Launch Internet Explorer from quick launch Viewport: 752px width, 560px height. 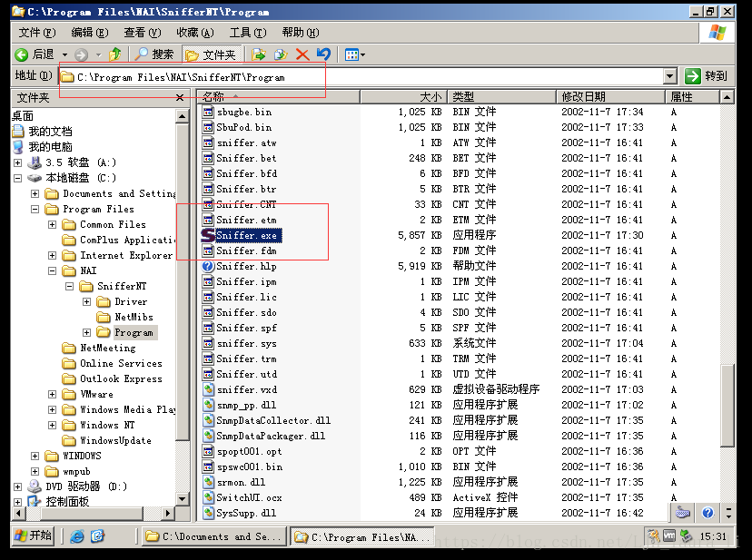coord(76,536)
